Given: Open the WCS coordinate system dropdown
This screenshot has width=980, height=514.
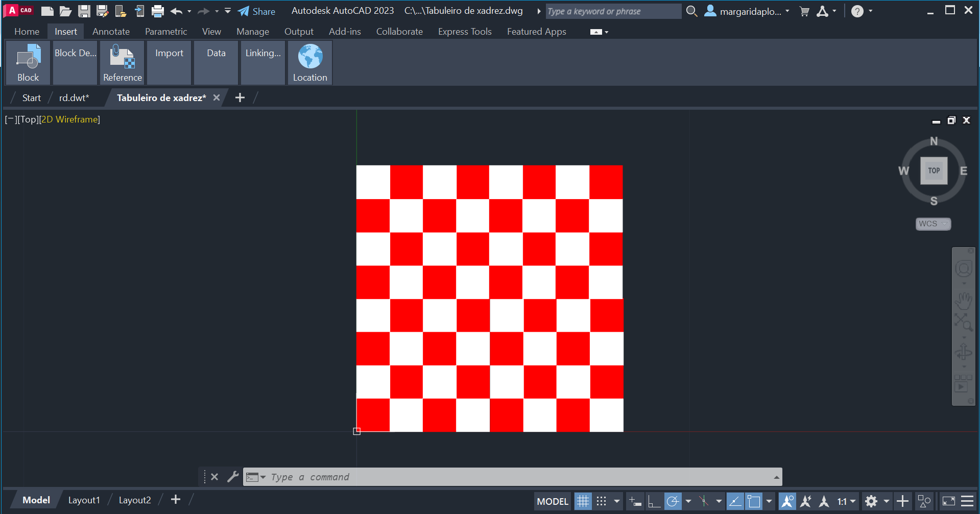Looking at the screenshot, I should pos(933,224).
